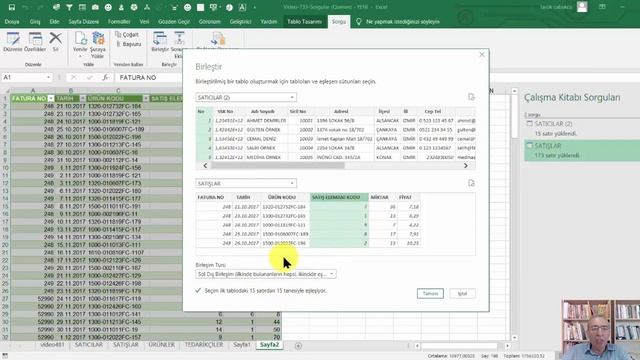Click the undo arrow in quick access toolbar
The width and height of the screenshot is (640, 360).
point(25,7)
